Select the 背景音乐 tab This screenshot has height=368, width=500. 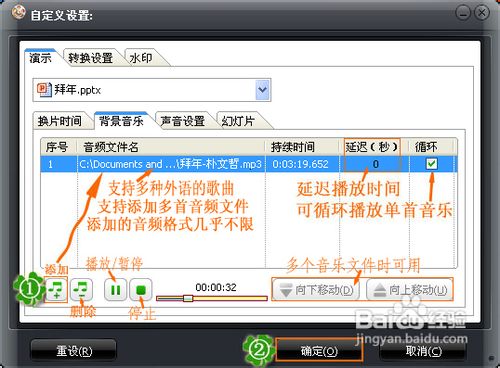tap(121, 121)
